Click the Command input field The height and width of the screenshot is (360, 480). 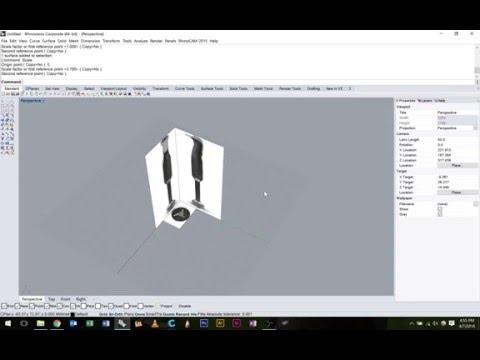pos(248,82)
